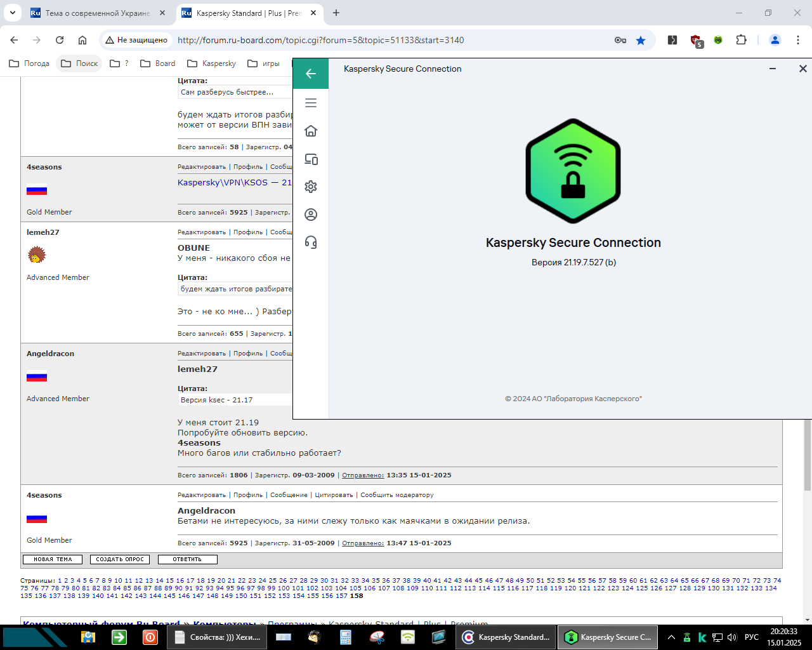Open the calculator icon in the taskbar
The height and width of the screenshot is (650, 812).
point(346,637)
